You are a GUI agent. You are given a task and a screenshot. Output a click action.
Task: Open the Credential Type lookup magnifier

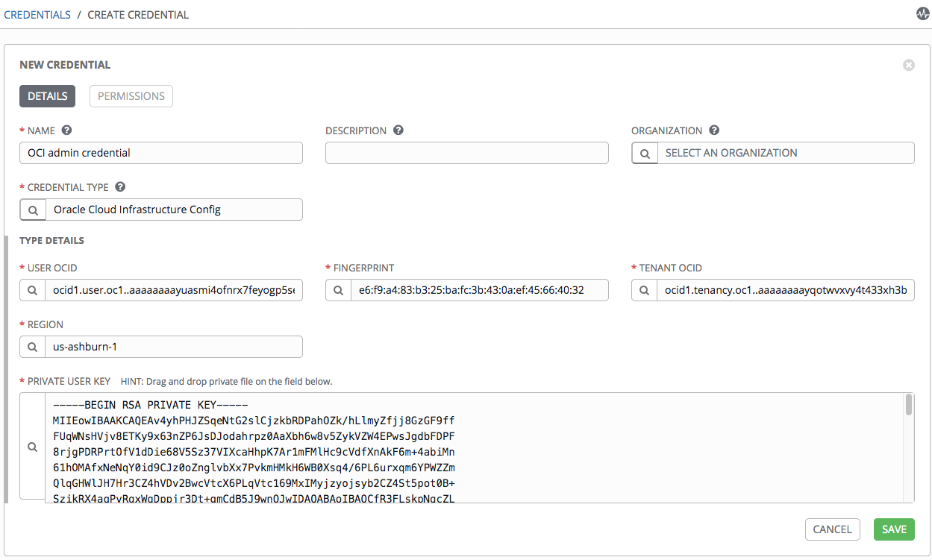32,210
